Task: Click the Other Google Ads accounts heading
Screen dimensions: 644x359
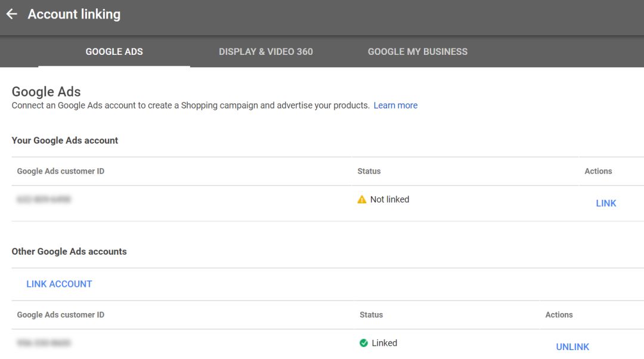Action: (69, 252)
